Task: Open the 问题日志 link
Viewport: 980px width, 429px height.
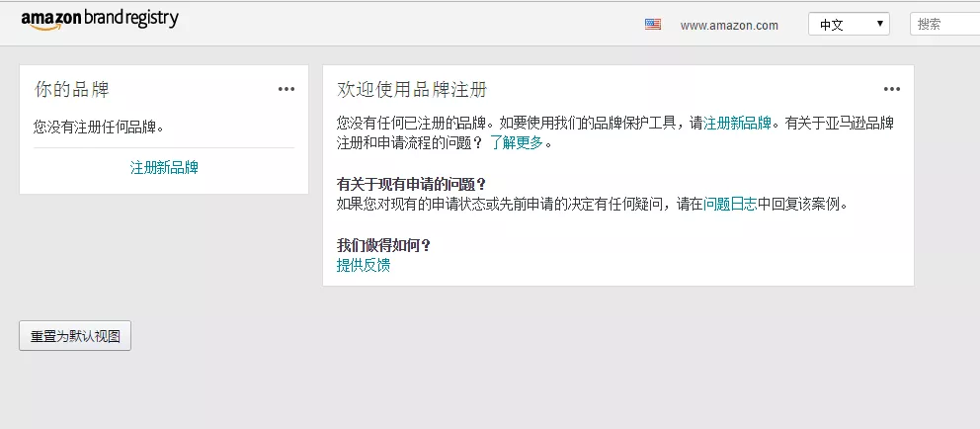Action: coord(731,204)
